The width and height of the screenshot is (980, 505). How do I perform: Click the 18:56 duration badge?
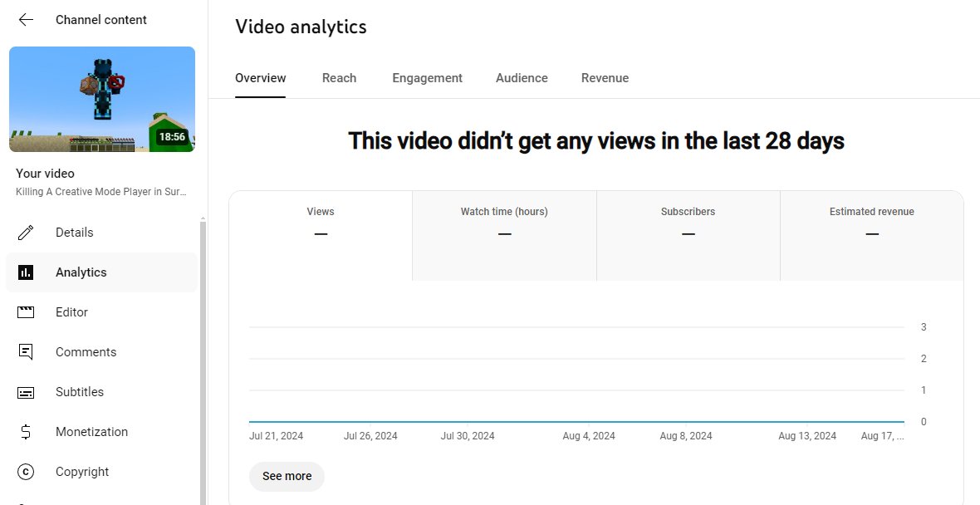tap(172, 137)
